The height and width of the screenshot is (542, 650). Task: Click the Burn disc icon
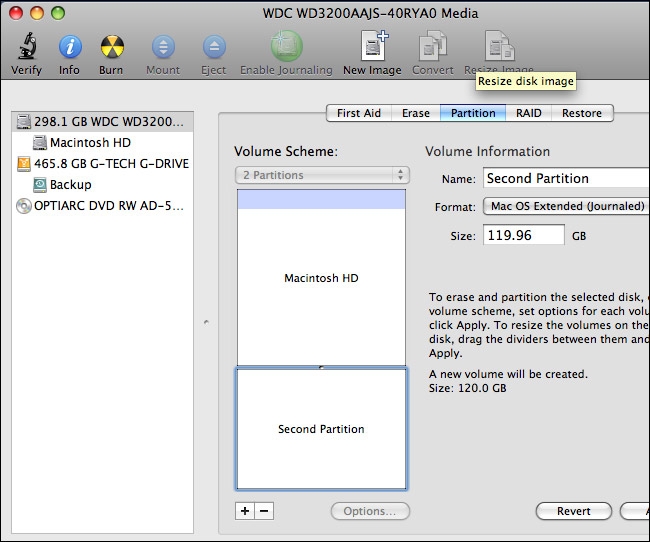coord(112,46)
